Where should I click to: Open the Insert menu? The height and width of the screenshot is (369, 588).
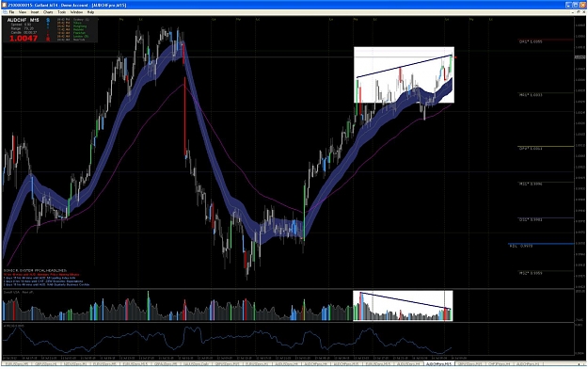(35, 12)
